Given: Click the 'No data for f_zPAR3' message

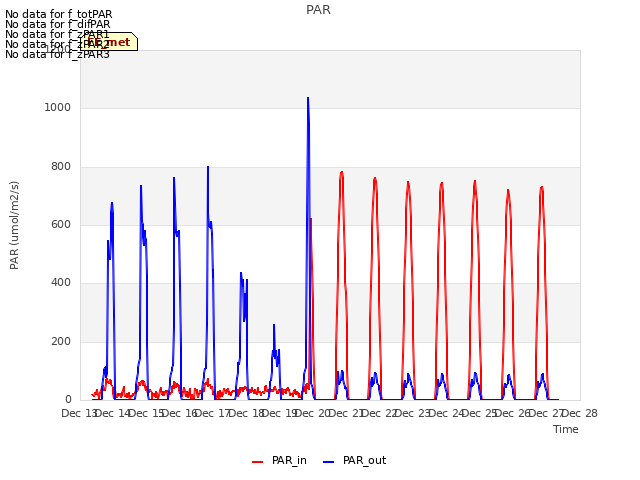Looking at the screenshot, I should [57, 54].
